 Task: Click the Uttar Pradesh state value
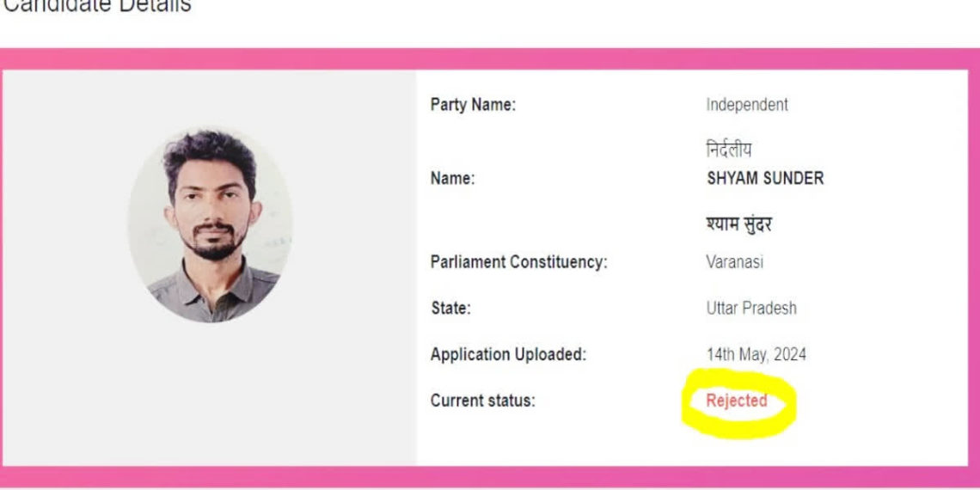pos(751,308)
